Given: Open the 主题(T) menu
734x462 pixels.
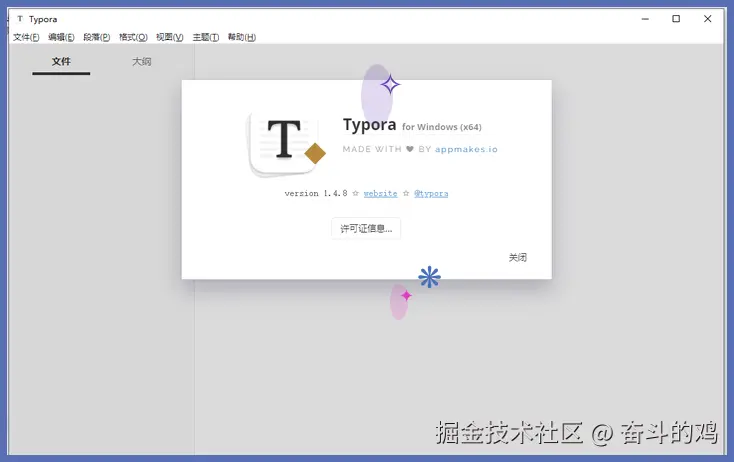Looking at the screenshot, I should click(206, 37).
